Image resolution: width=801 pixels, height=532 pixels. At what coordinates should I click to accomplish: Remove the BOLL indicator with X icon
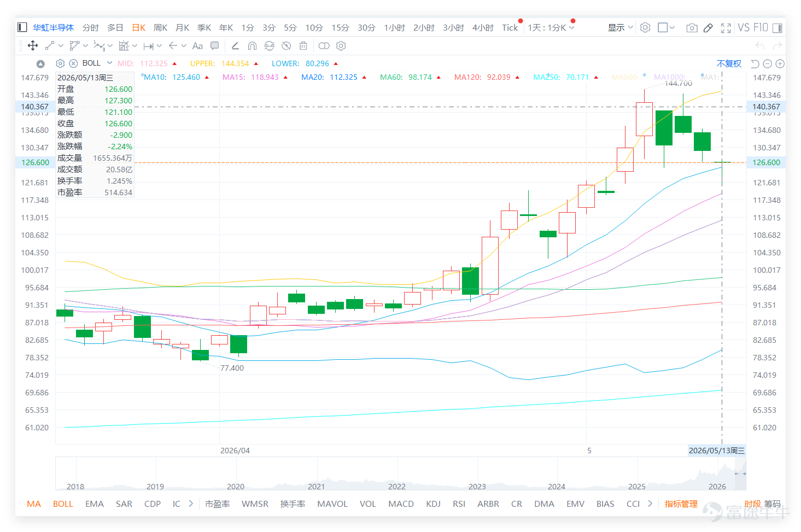click(x=73, y=63)
